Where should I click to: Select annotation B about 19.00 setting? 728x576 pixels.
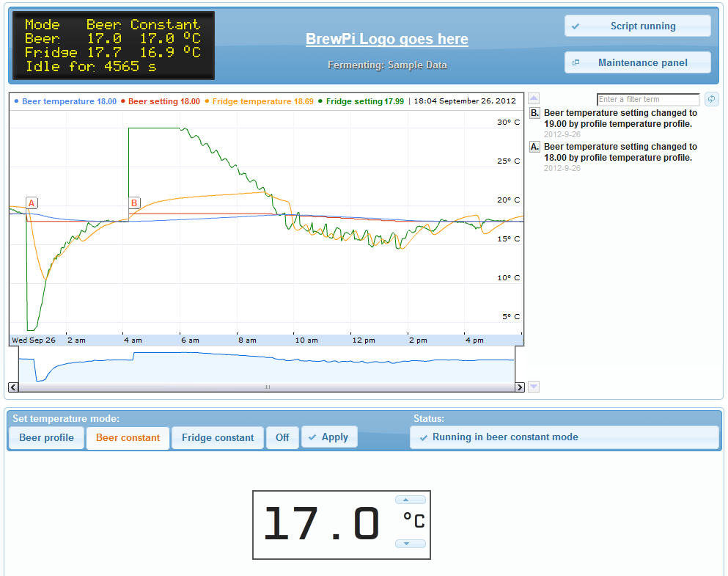point(620,118)
